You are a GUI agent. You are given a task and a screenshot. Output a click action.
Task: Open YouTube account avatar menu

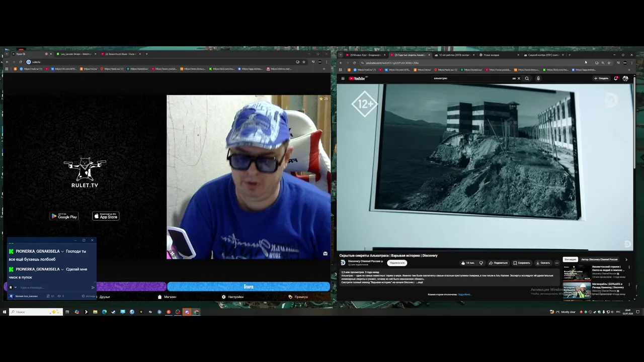[625, 78]
